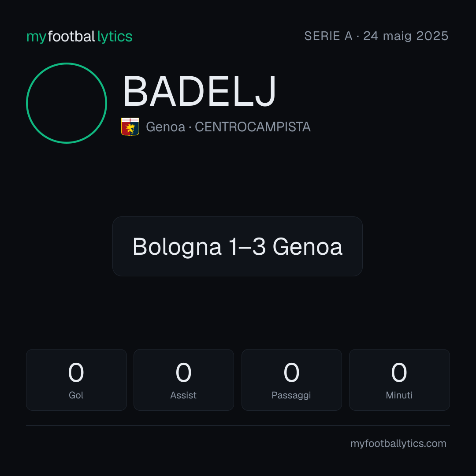Screen dimensions: 476x476
Task: Click the Genoa club crest icon
Action: (x=130, y=126)
